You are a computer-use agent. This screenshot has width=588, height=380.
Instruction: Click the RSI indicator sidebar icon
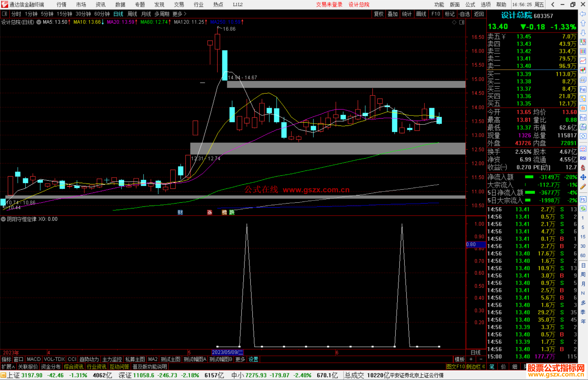(583, 158)
